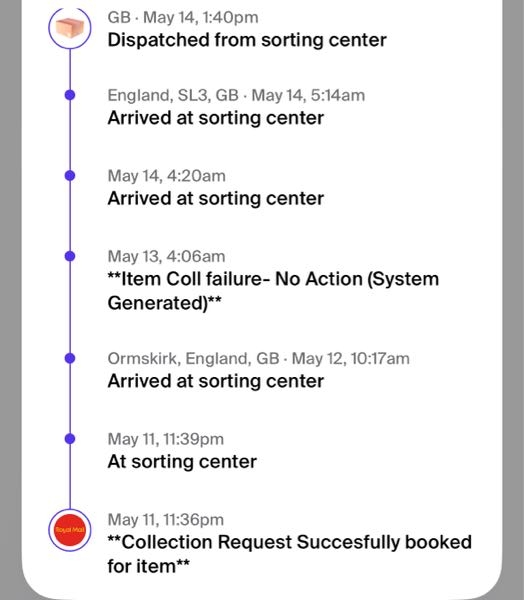
Task: Select the May 14, 5:14am timeline dot
Action: (70, 95)
